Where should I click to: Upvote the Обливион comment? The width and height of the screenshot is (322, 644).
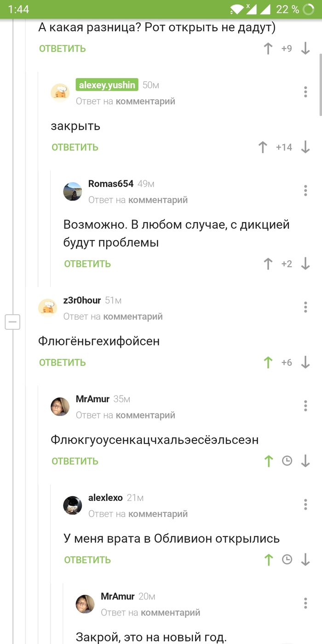pyautogui.click(x=268, y=560)
